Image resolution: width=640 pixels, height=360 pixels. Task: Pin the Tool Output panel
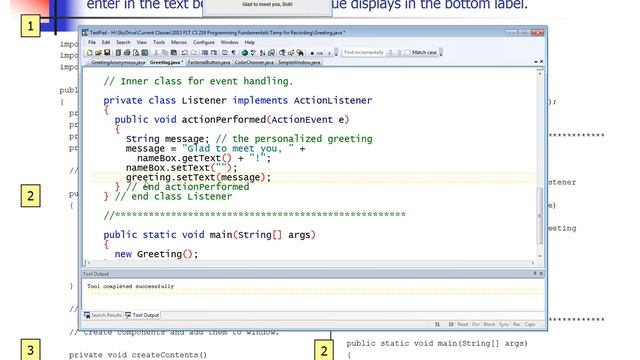535,273
